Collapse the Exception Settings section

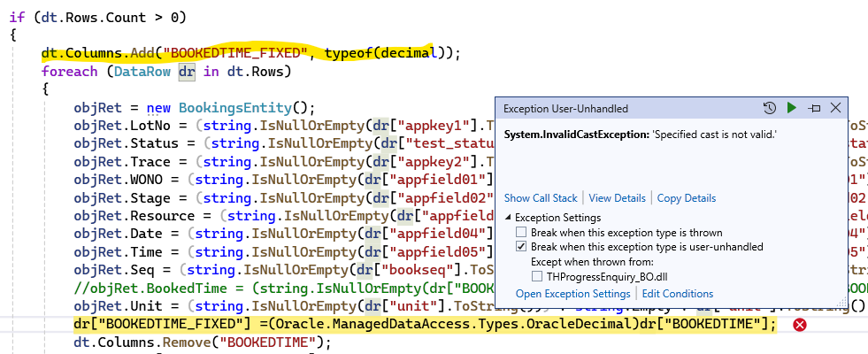tap(508, 218)
